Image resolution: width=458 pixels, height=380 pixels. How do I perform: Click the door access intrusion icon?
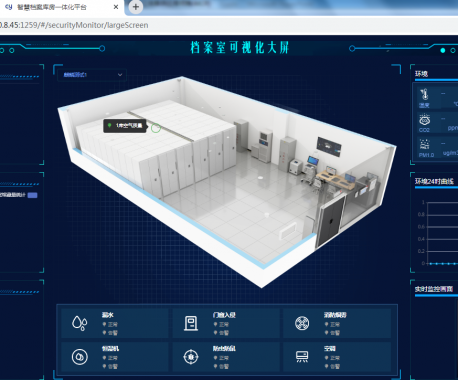191,323
